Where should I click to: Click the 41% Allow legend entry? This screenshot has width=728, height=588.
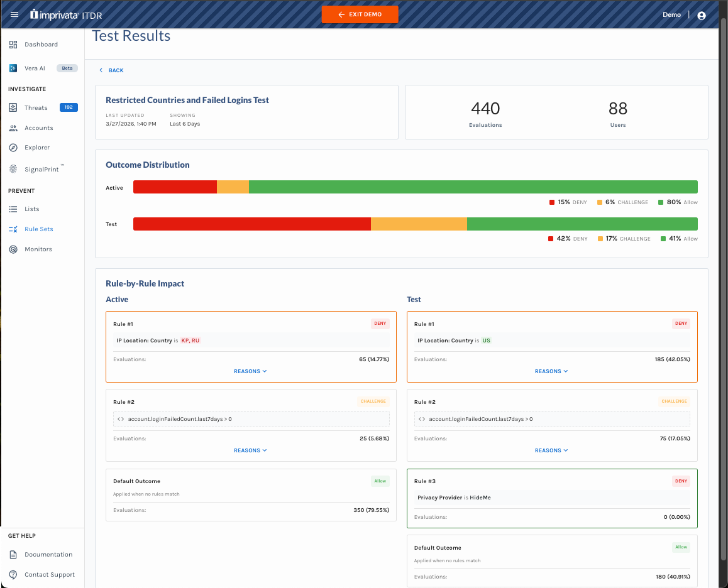(x=679, y=239)
